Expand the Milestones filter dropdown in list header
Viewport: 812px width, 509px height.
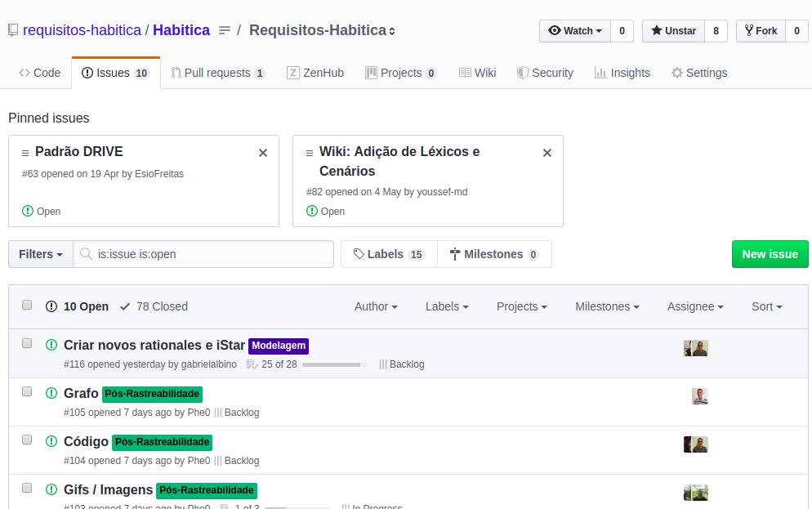(x=607, y=306)
